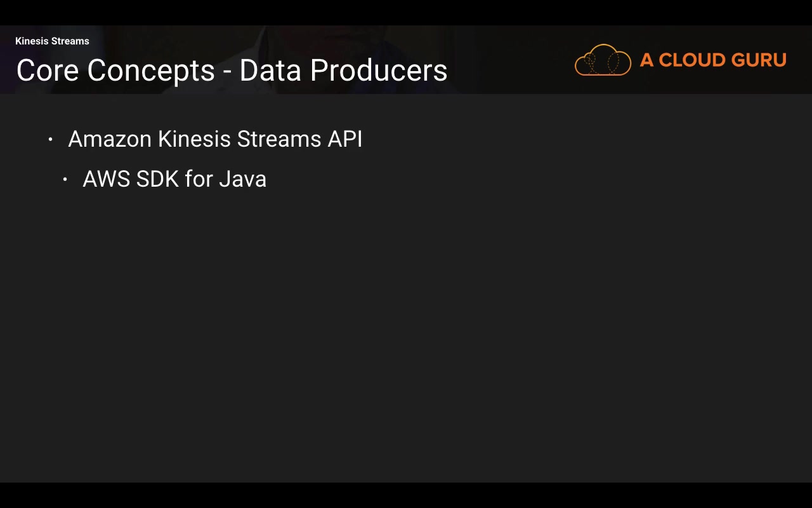Click the word "AWS" in the sub-bullet

click(x=107, y=179)
